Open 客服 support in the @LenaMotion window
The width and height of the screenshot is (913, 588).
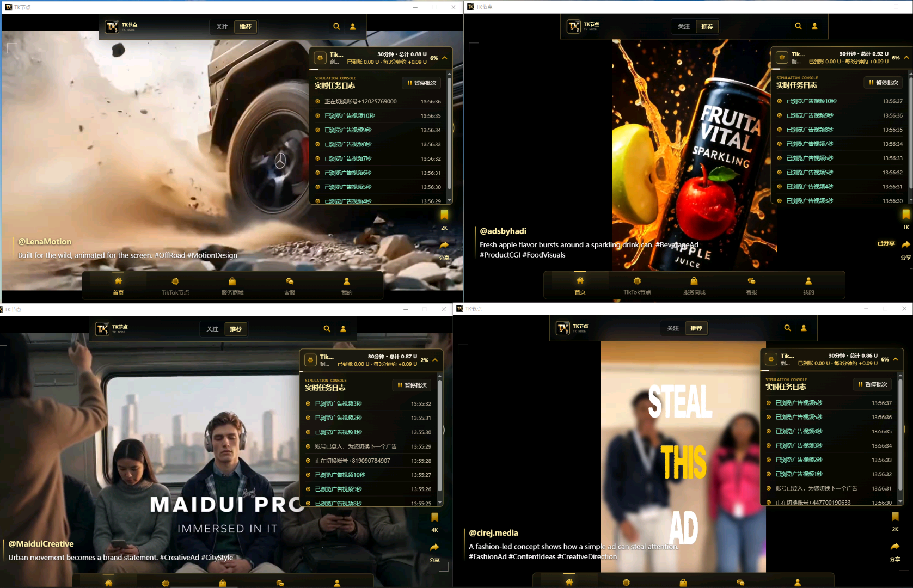(x=290, y=286)
